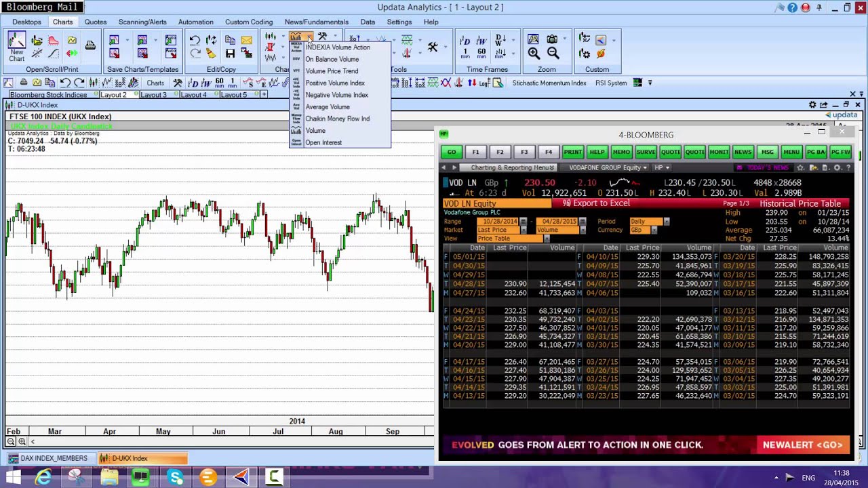Click the PG FW button
The width and height of the screenshot is (868, 488).
pyautogui.click(x=840, y=152)
